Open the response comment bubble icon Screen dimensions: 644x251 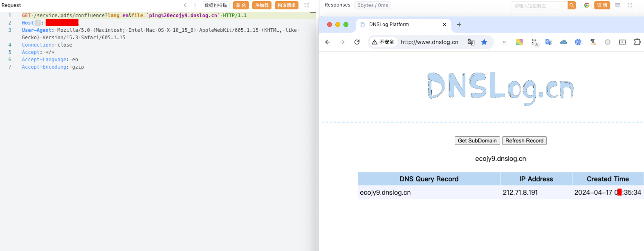(617, 5)
